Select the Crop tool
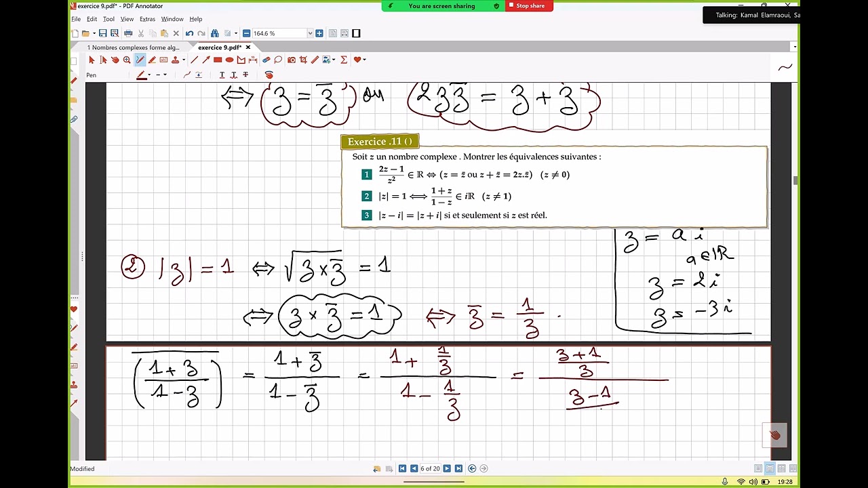The height and width of the screenshot is (488, 868). (x=303, y=60)
